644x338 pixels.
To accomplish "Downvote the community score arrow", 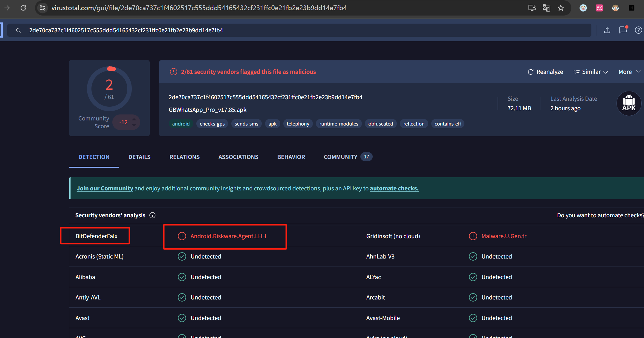I will coord(134,125).
